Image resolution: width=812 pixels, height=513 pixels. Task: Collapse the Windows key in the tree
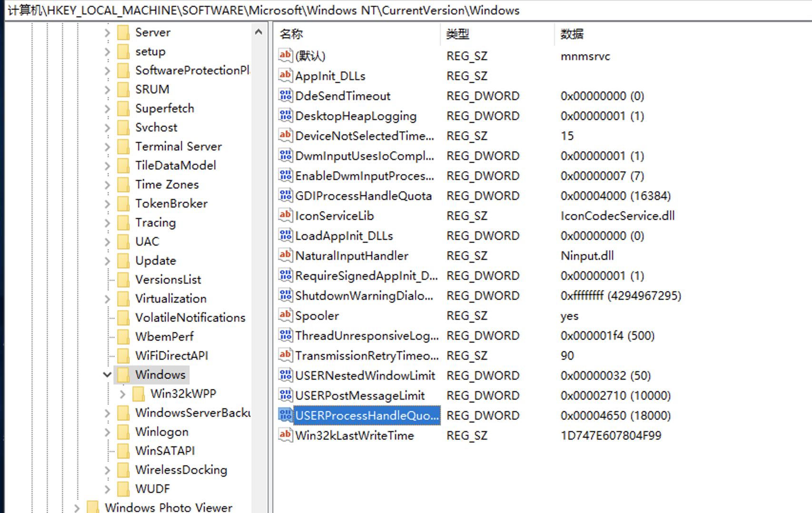click(107, 375)
